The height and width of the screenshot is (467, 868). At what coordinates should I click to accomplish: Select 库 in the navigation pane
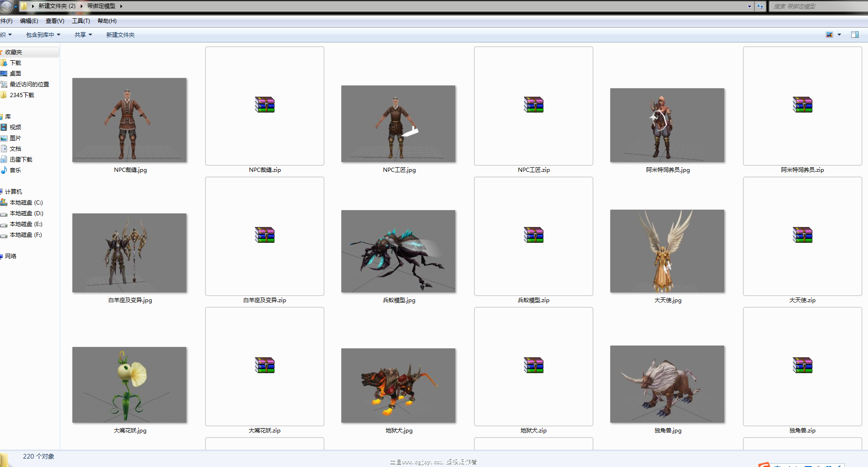pos(7,117)
